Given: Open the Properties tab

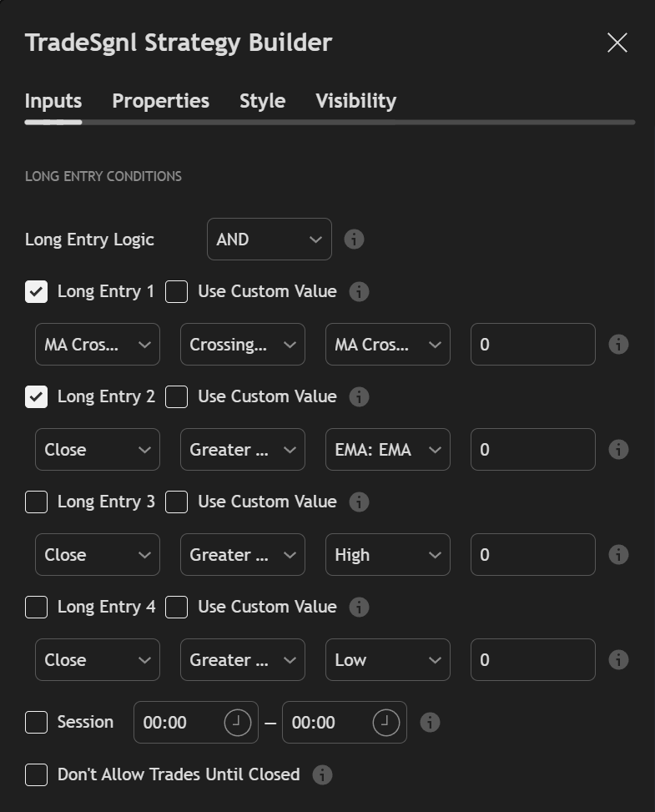Looking at the screenshot, I should (x=160, y=100).
